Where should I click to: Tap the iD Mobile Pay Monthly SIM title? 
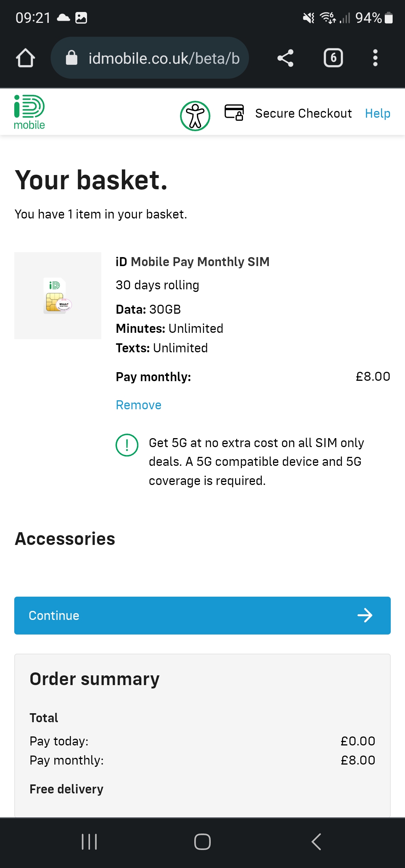(x=192, y=262)
